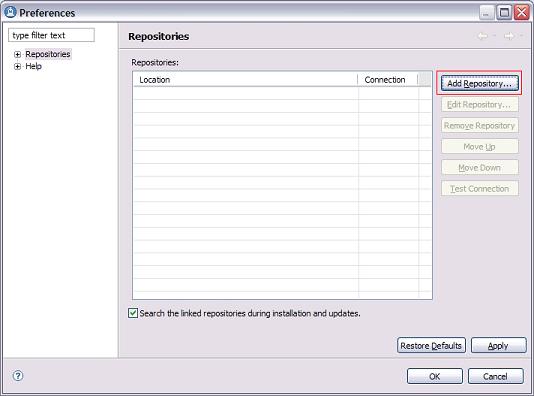Confirm the dialog with OK
This screenshot has width=534, height=396.
pos(435,376)
